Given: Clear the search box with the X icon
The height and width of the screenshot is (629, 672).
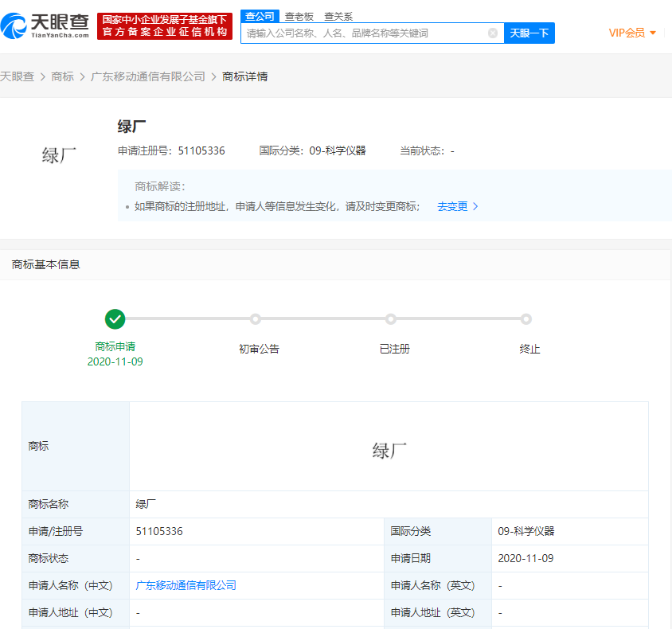Looking at the screenshot, I should pyautogui.click(x=493, y=33).
